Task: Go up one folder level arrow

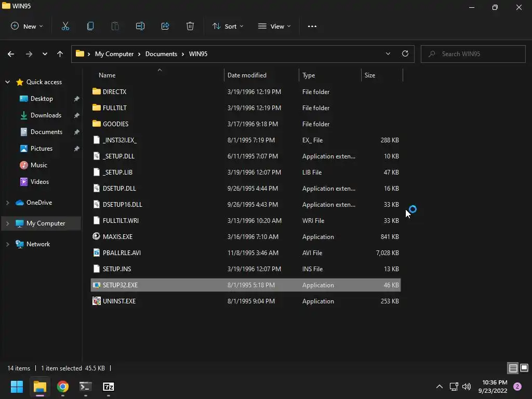Action: [60, 54]
